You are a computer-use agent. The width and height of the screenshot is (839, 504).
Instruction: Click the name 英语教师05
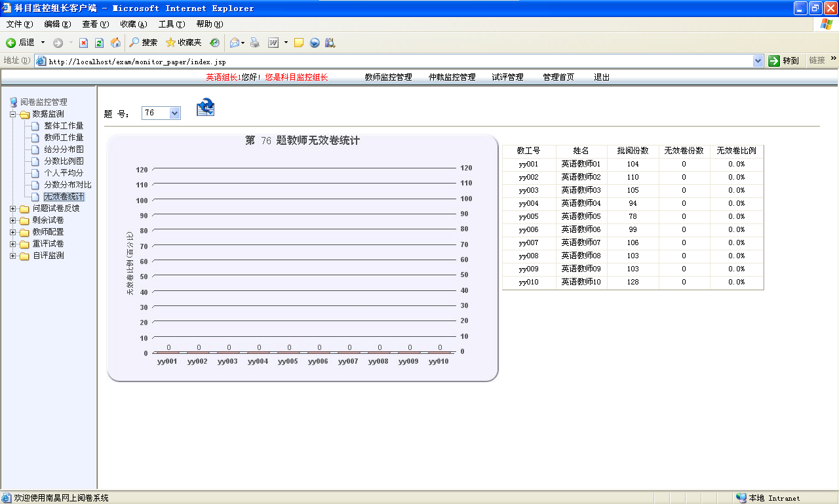[581, 216]
